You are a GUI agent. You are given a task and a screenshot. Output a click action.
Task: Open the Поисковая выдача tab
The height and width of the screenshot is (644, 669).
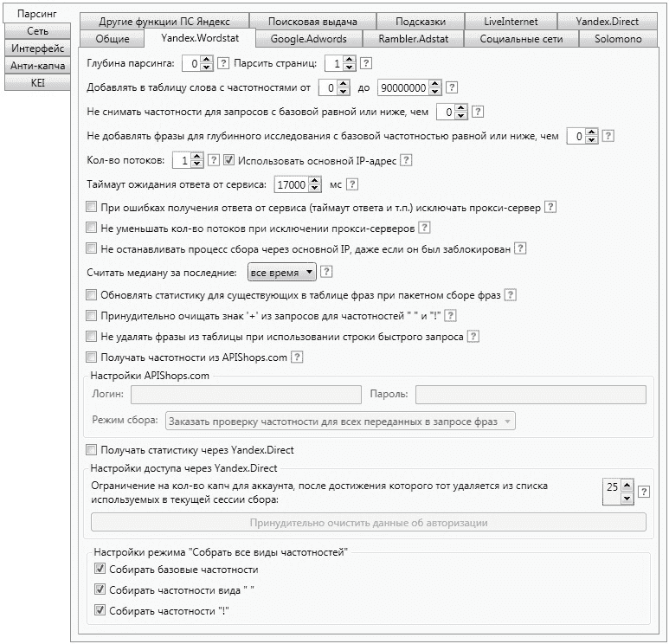312,22
